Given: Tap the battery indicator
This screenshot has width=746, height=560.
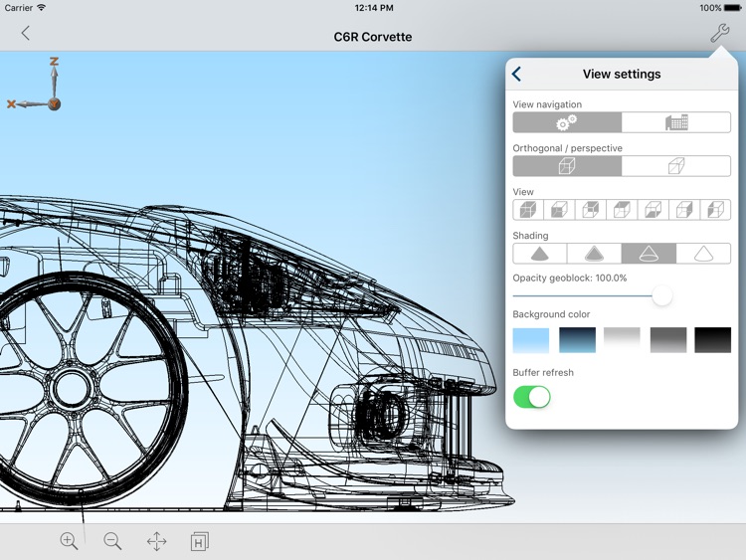Looking at the screenshot, I should point(733,8).
